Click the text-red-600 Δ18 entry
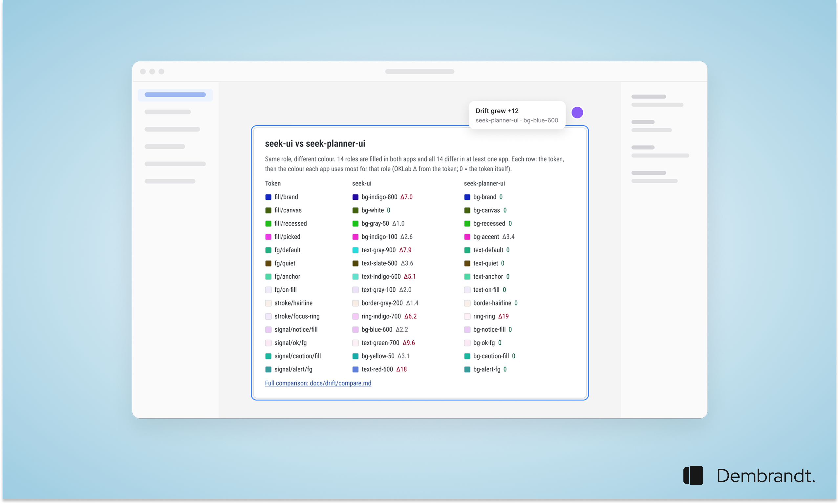 coord(384,369)
